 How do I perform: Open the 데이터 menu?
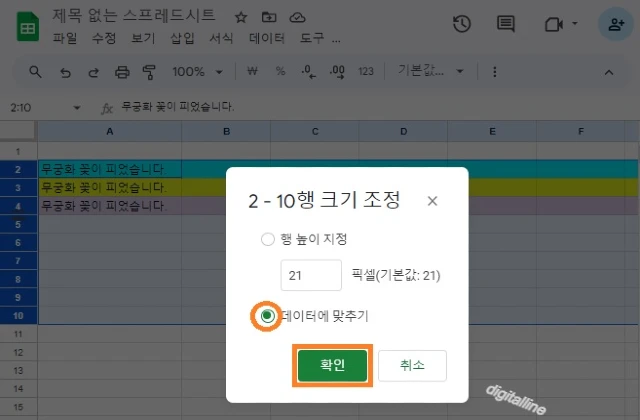click(x=267, y=38)
